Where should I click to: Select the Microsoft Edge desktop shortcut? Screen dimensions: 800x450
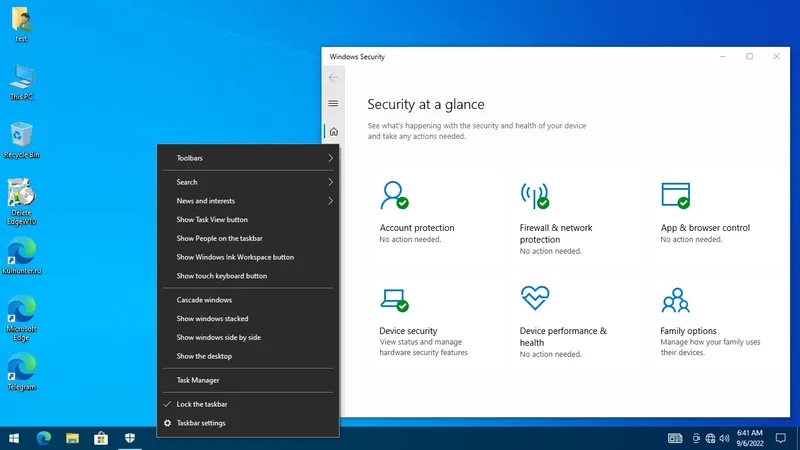(x=21, y=318)
